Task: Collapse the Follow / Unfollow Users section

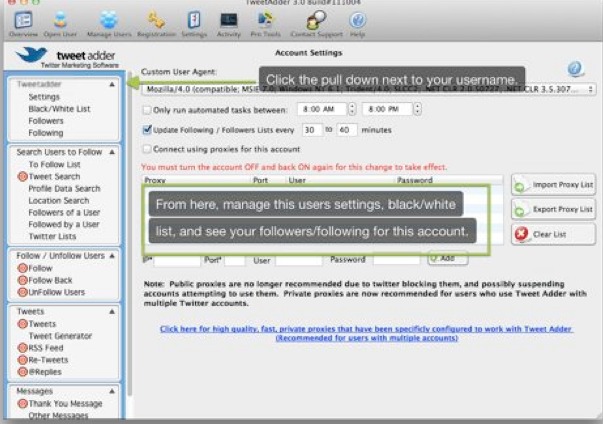Action: (x=112, y=256)
